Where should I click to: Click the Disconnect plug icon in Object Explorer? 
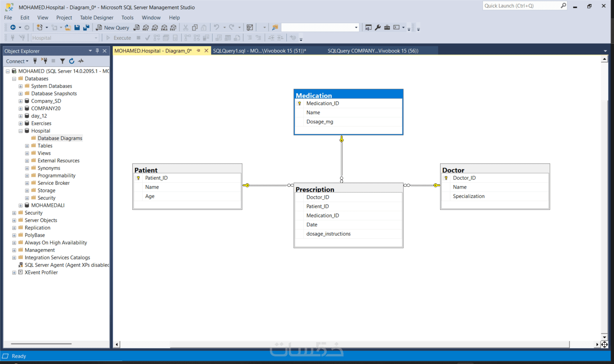(44, 61)
